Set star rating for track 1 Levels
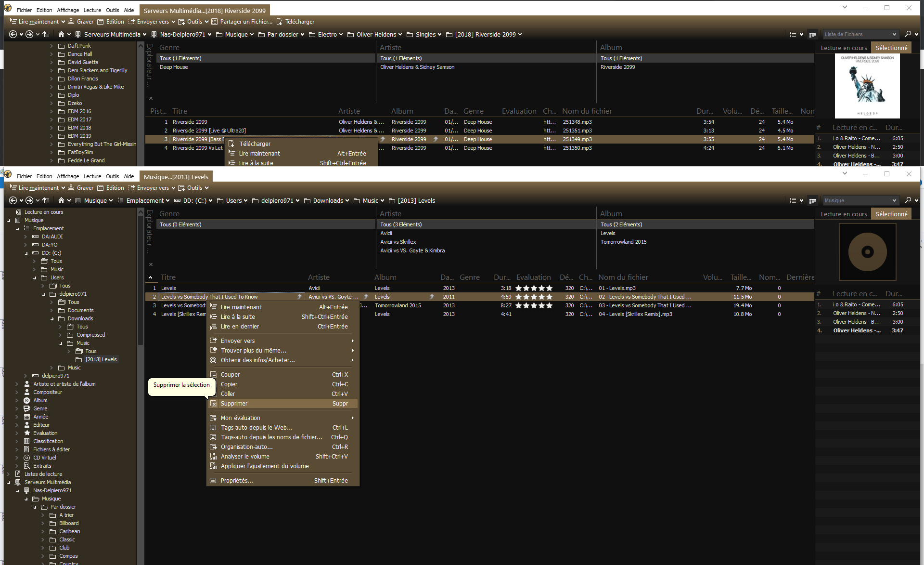 tap(534, 288)
